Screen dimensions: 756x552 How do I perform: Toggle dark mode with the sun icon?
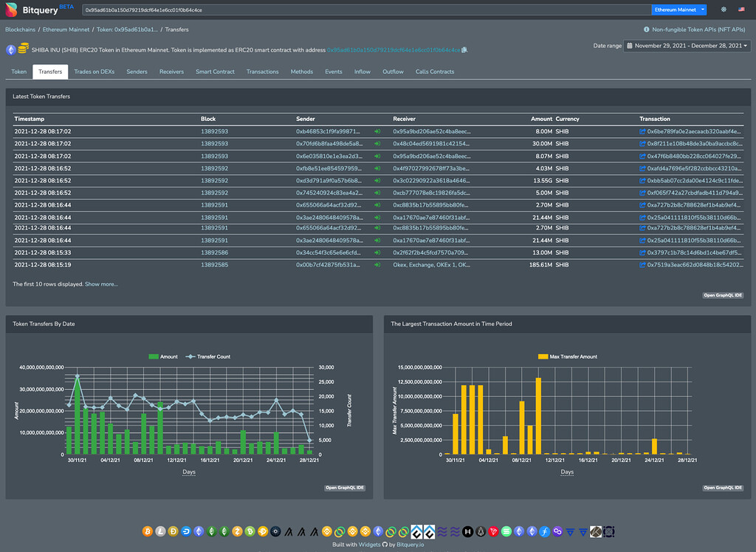(x=723, y=10)
